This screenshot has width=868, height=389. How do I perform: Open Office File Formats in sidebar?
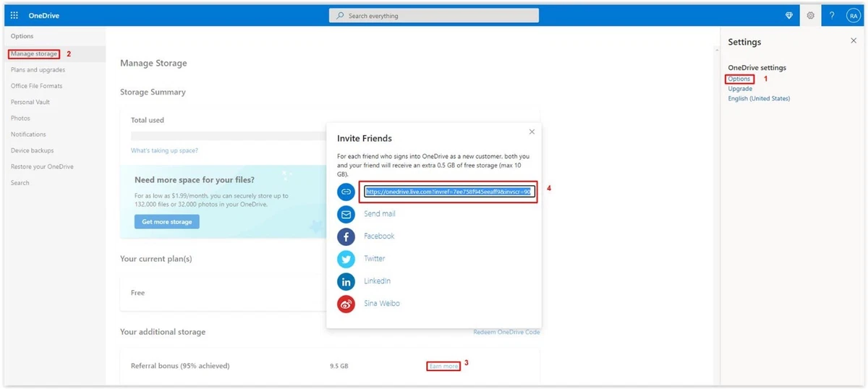point(36,86)
